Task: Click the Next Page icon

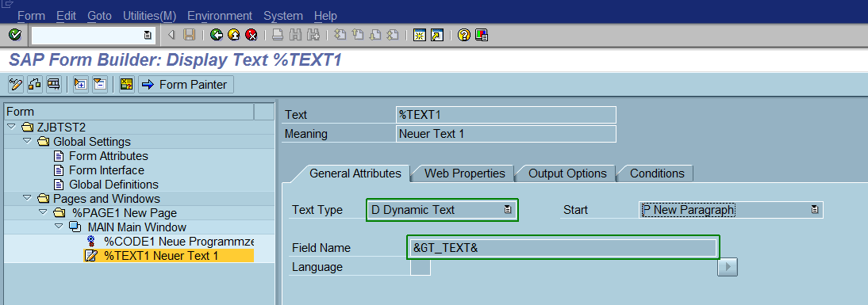Action: [x=374, y=36]
